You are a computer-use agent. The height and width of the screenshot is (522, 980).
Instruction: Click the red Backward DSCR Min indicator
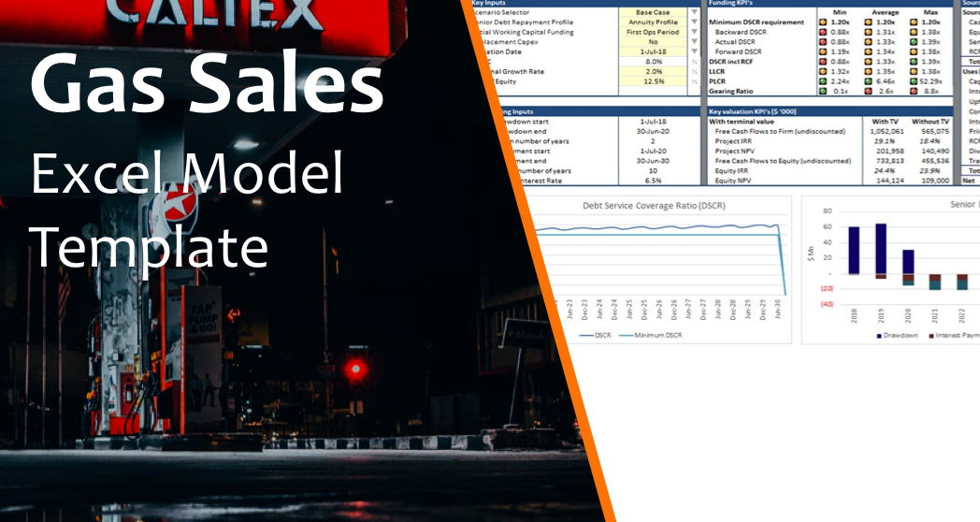(x=823, y=32)
